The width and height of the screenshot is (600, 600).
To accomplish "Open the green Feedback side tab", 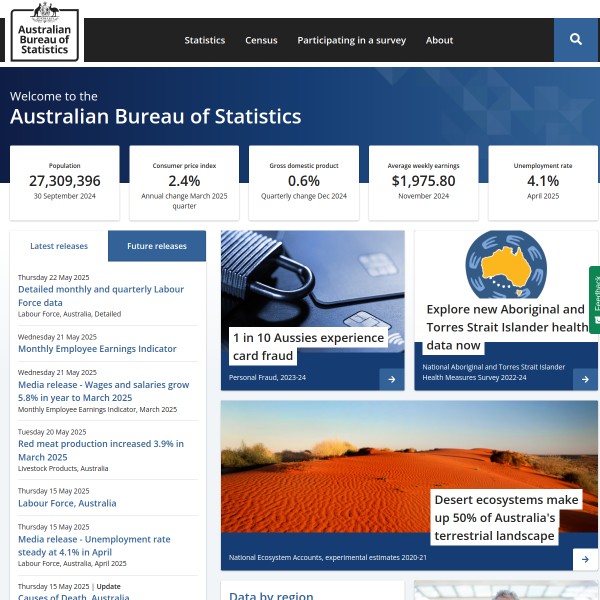I will (595, 298).
